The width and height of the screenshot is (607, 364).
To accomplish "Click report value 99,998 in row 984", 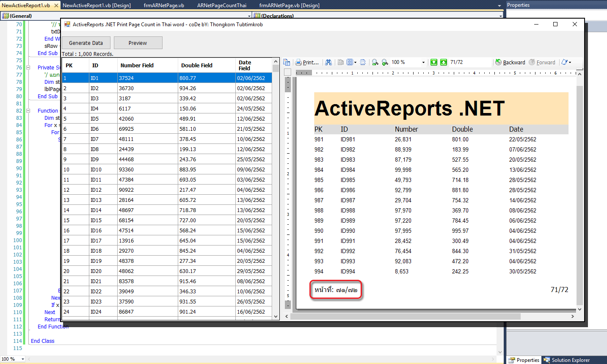I will [403, 170].
